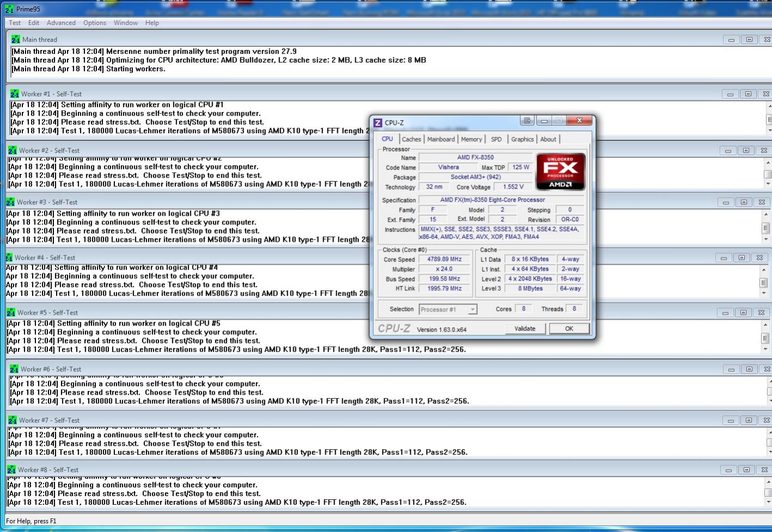
Task: Minimize the Worker #5 child window
Action: pyautogui.click(x=725, y=313)
